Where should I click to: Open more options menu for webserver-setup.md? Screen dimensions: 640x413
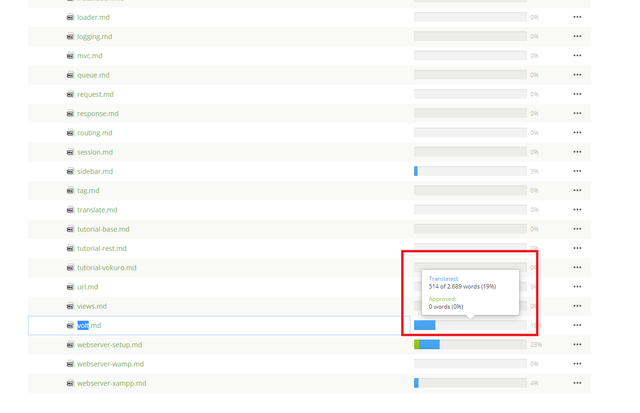pos(577,344)
